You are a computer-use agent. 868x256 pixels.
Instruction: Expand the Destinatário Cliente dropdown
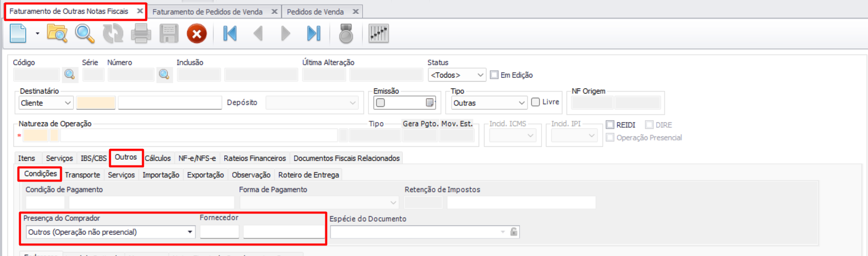tap(46, 103)
